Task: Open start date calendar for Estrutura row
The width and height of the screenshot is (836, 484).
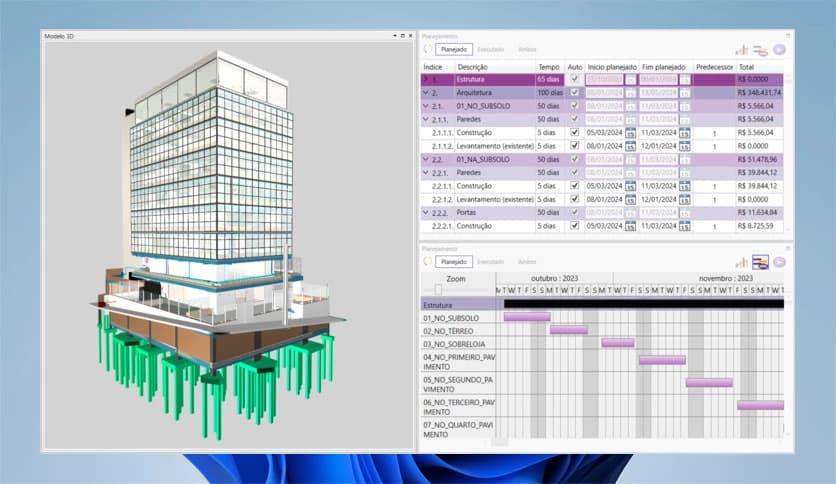Action: pyautogui.click(x=631, y=79)
